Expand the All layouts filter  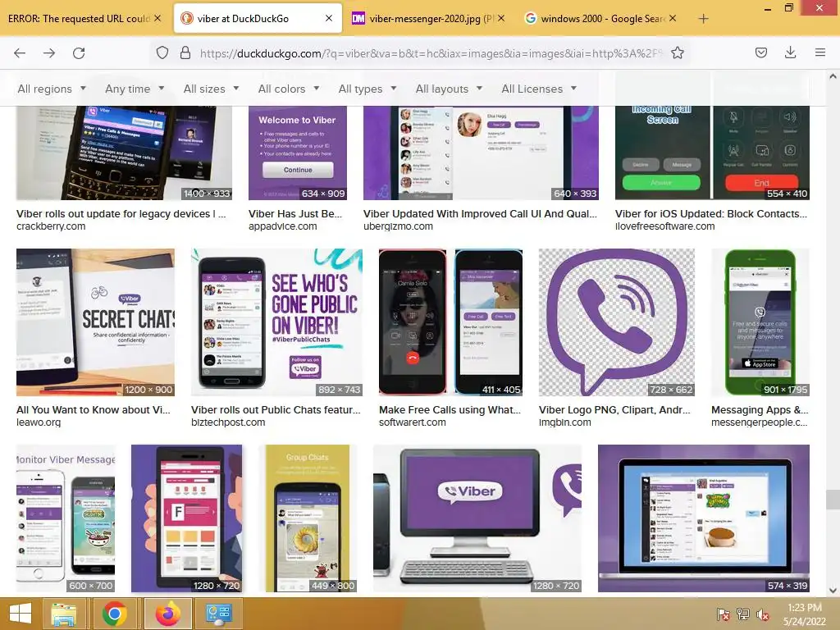449,89
